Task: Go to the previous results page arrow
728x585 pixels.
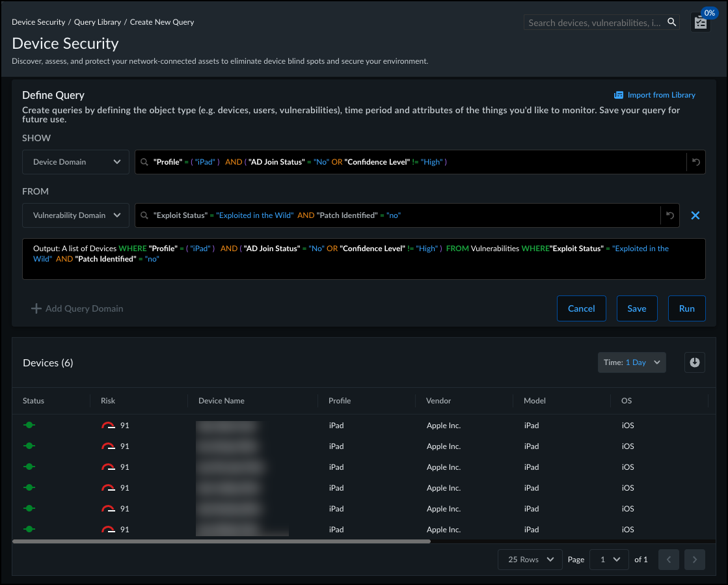Action: click(x=669, y=560)
